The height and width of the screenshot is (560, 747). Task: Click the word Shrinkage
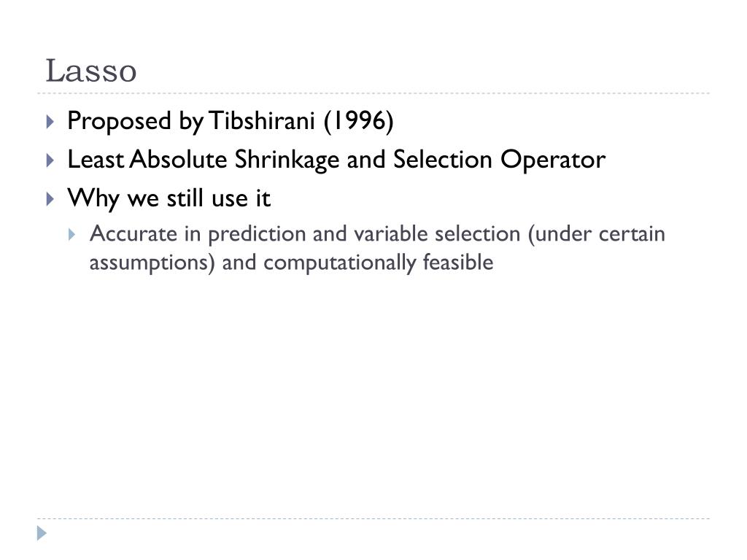(286, 160)
